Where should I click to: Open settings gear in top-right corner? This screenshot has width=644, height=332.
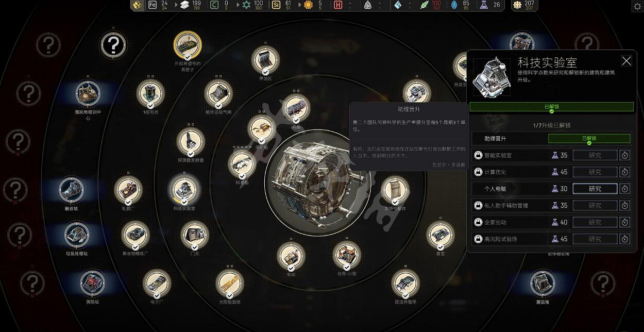[x=637, y=6]
